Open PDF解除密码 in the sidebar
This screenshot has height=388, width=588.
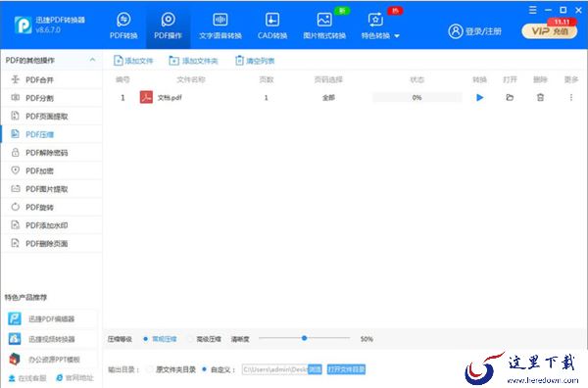click(x=52, y=153)
